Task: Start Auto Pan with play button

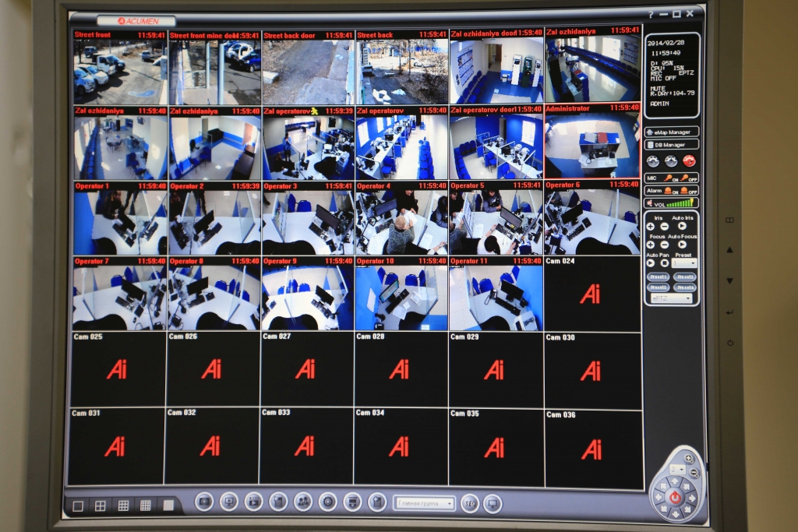Action: [x=651, y=262]
